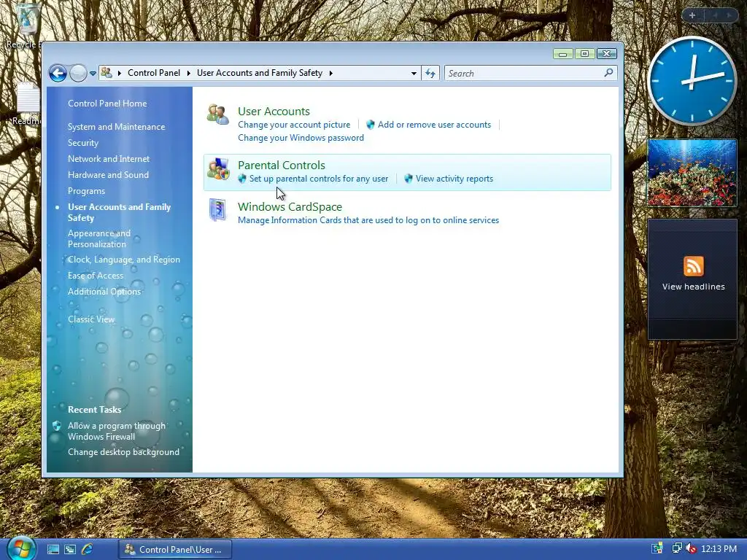Image resolution: width=747 pixels, height=560 pixels.
Task: Expand the arrow before Control Panel breadcrumb
Action: [x=120, y=73]
